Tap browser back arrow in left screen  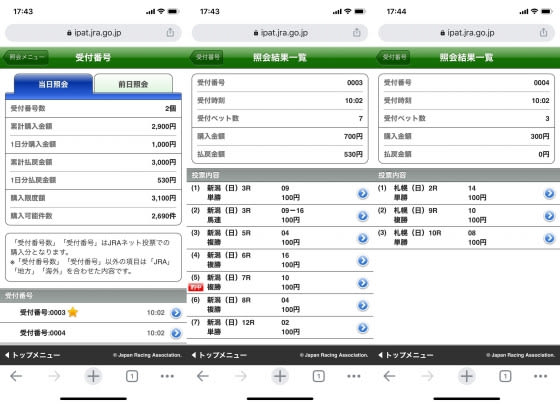pos(16,376)
